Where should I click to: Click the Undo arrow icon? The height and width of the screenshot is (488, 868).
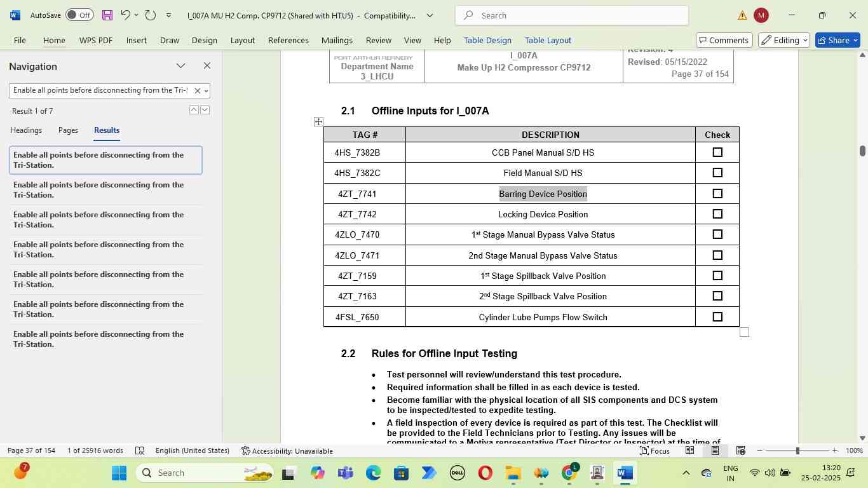pyautogui.click(x=125, y=15)
